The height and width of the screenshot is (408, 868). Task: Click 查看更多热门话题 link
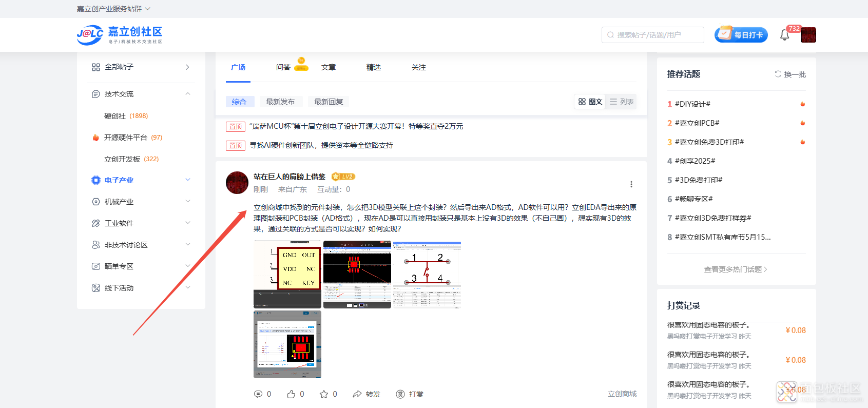click(736, 269)
